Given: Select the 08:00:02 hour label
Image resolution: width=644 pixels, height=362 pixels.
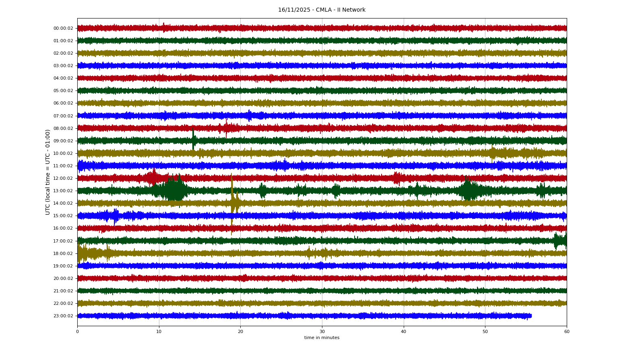Looking at the screenshot, I should (x=63, y=128).
